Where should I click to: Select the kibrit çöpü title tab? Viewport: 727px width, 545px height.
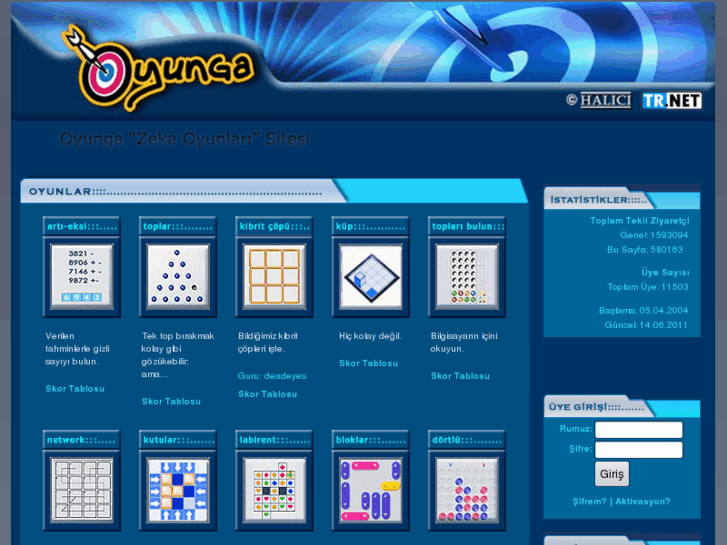tap(274, 226)
